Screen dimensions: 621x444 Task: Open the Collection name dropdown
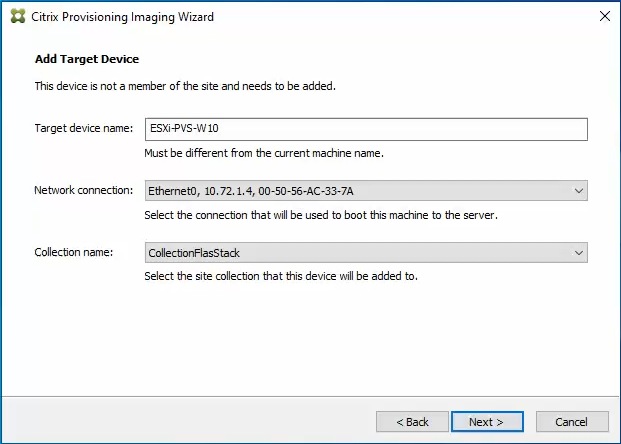pyautogui.click(x=366, y=253)
